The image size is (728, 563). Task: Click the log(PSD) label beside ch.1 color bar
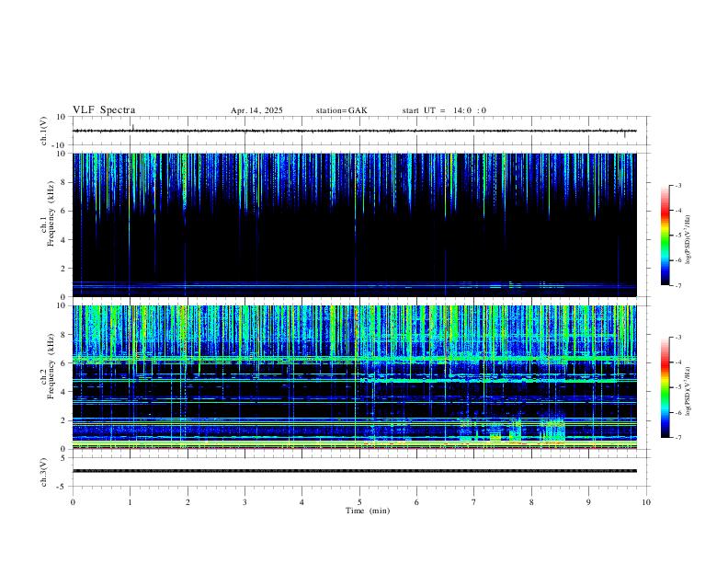[688, 239]
